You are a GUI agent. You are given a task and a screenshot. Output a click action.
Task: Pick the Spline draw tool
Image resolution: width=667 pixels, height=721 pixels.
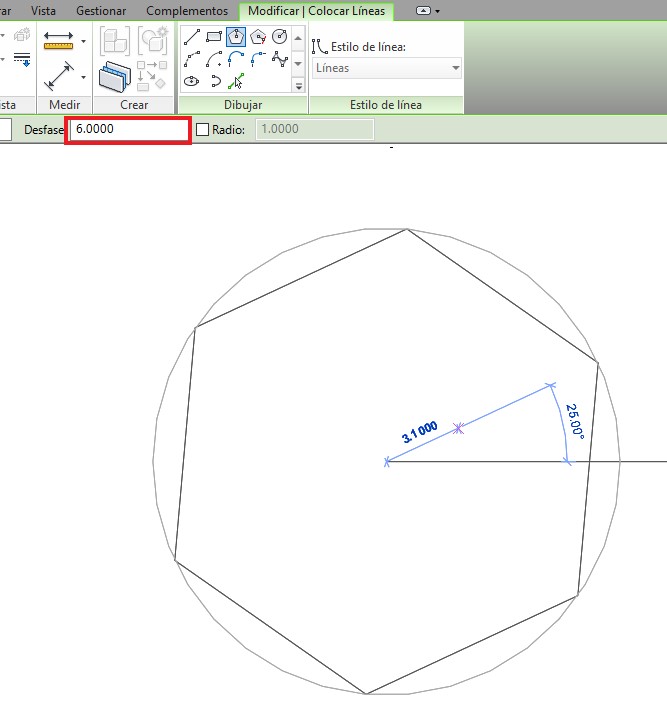click(280, 60)
